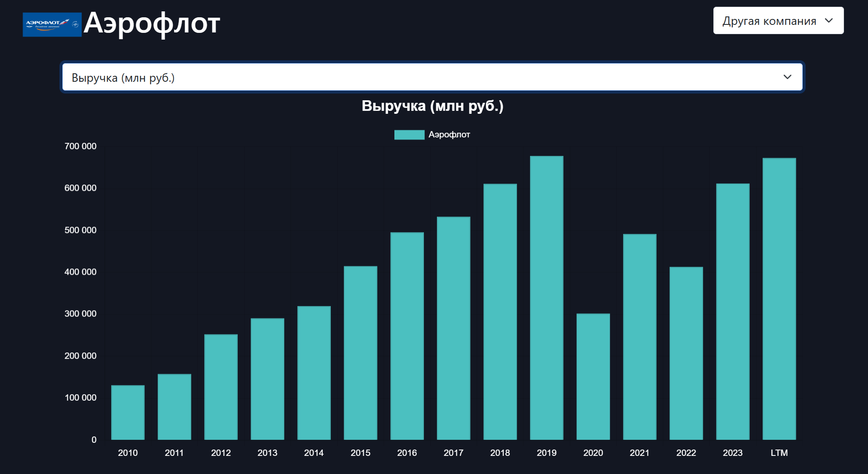The width and height of the screenshot is (868, 474).
Task: Select the 2013 revenue bar
Action: tap(268, 379)
